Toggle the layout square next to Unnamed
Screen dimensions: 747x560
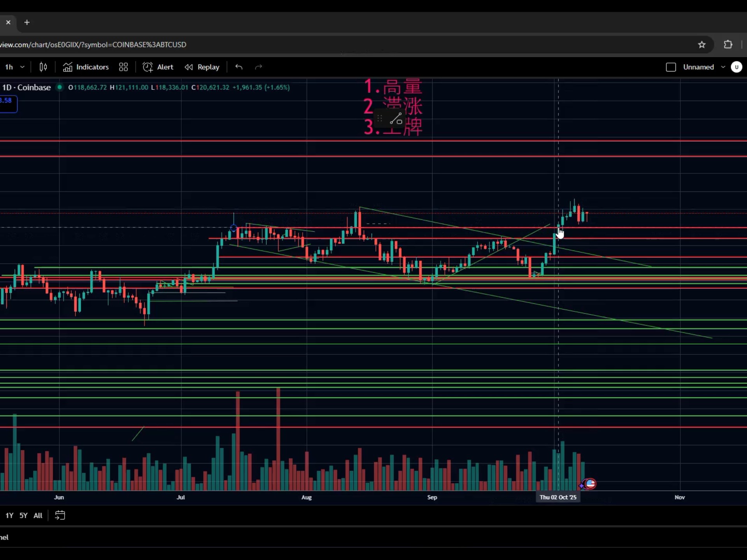pos(671,67)
